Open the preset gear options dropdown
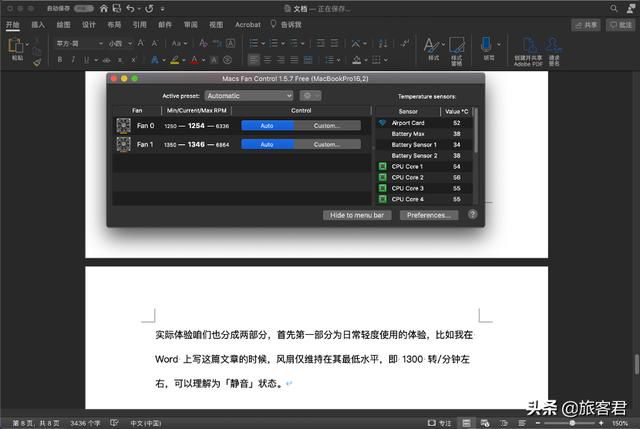Viewport: 640px width, 429px height. pyautogui.click(x=310, y=96)
